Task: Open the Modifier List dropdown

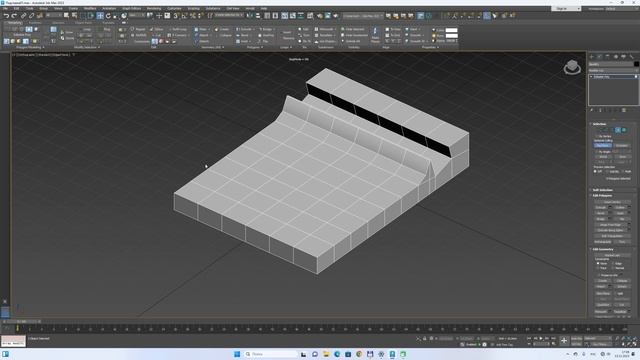Action: 613,70
